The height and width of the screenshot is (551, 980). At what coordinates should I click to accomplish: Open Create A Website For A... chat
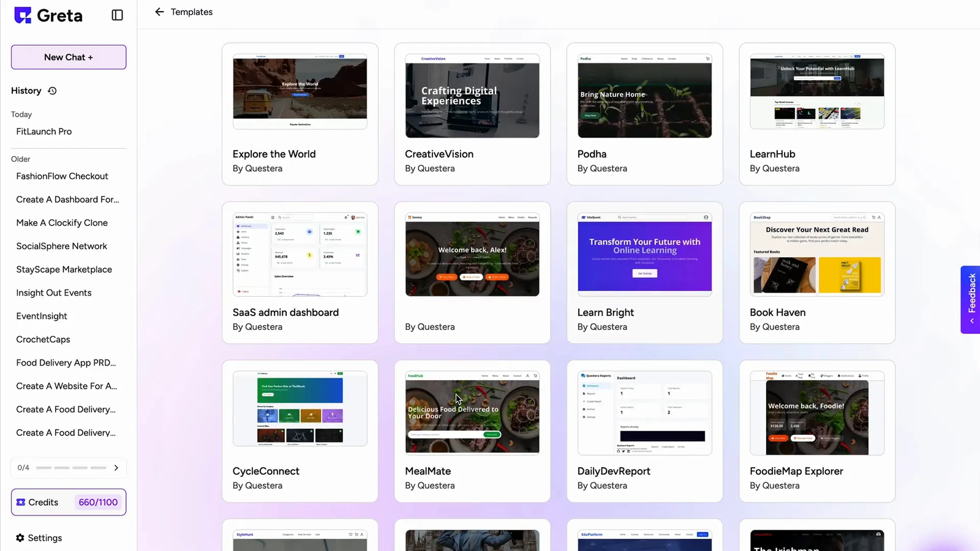click(x=67, y=386)
